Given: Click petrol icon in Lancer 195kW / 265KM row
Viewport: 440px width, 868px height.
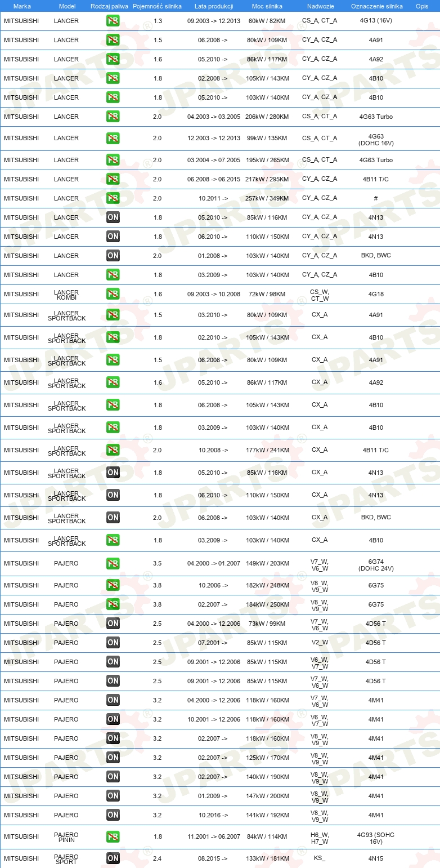Looking at the screenshot, I should click(113, 160).
